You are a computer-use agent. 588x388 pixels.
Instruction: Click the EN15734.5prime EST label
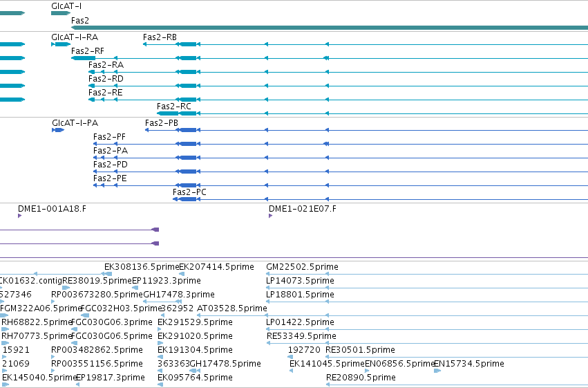tap(469, 364)
